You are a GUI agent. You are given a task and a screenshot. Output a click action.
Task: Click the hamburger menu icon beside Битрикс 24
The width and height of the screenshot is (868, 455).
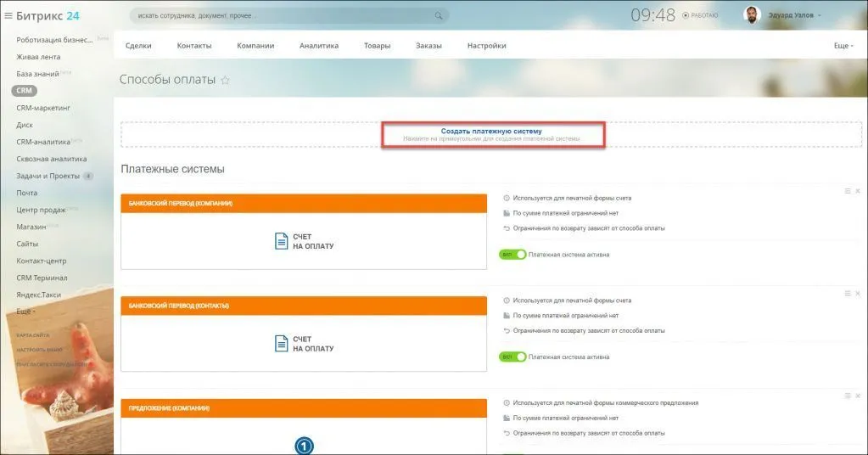pos(8,15)
